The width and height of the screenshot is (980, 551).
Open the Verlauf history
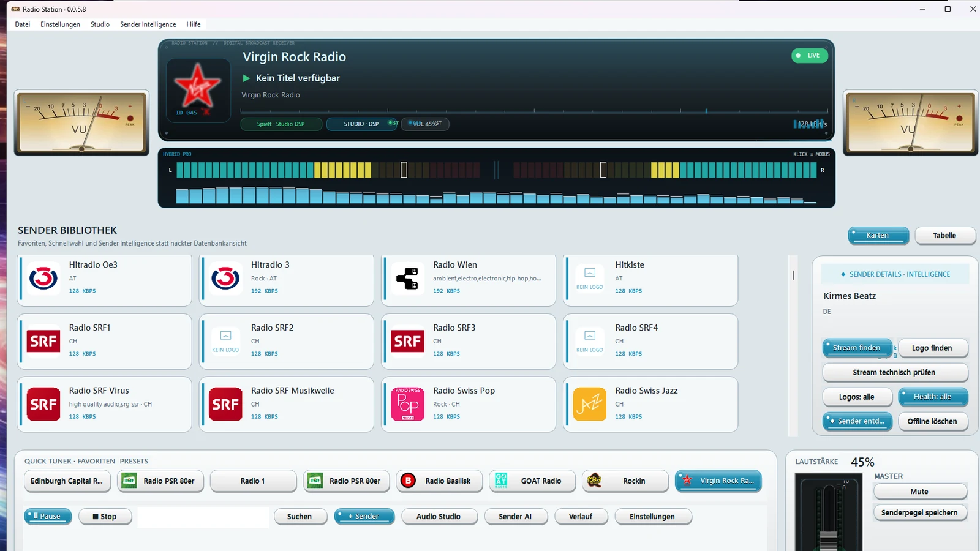pos(581,517)
